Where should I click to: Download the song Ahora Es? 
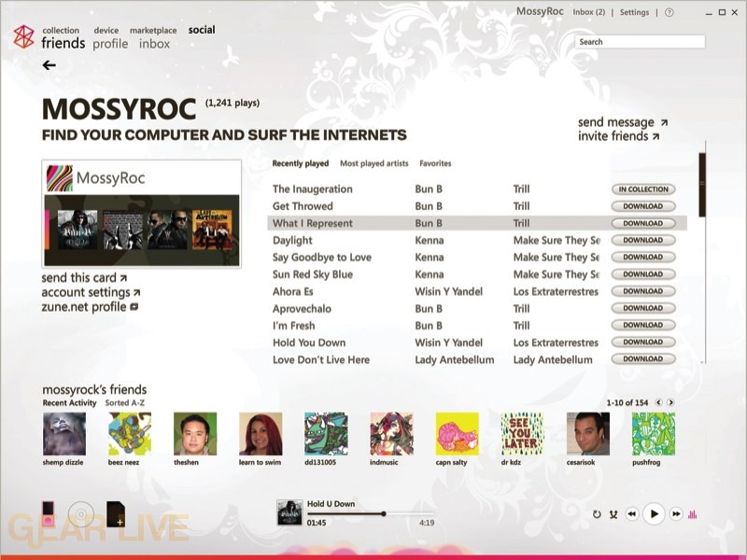643,291
